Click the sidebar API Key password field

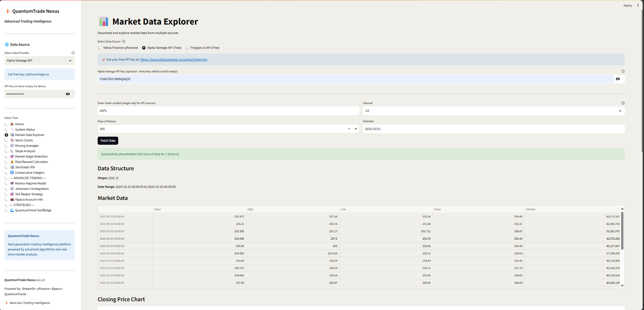[x=34, y=94]
